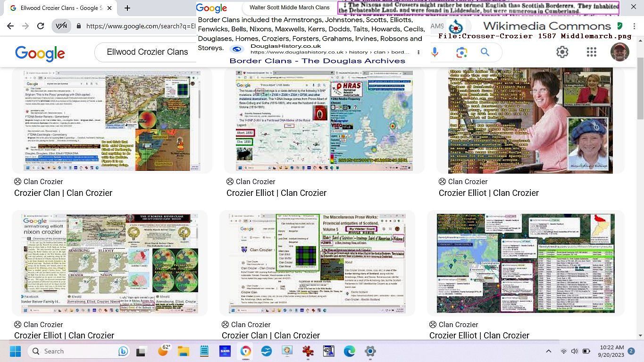Click the address bar URL field
The width and height of the screenshot is (644, 362).
(x=141, y=26)
